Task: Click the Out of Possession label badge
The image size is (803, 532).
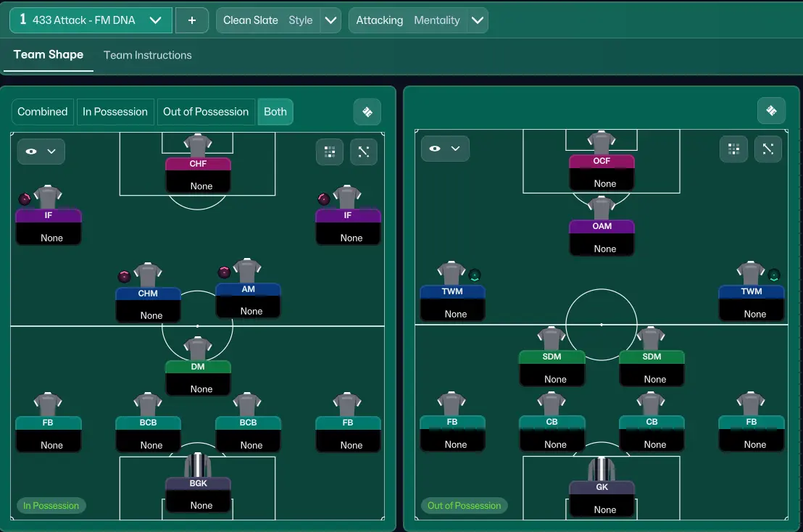Action: 464,505
